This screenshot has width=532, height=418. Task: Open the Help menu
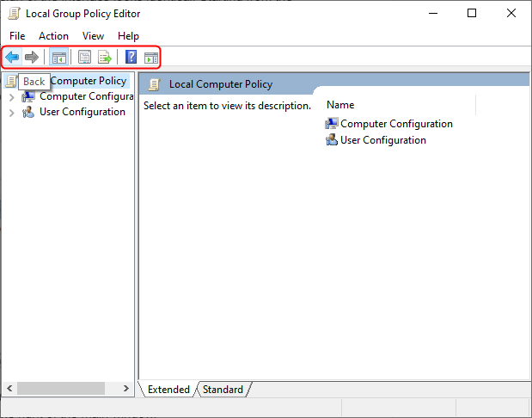[128, 36]
